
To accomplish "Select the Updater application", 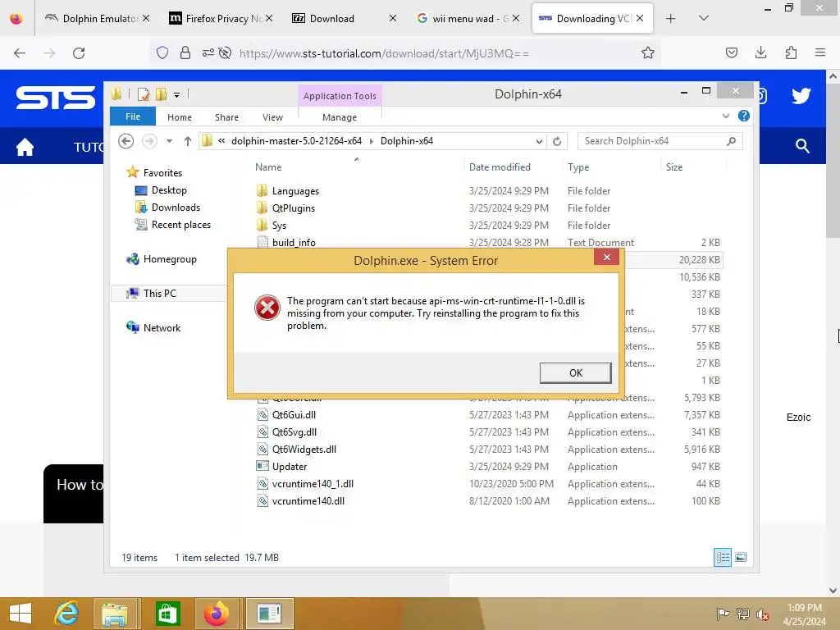I will (290, 466).
